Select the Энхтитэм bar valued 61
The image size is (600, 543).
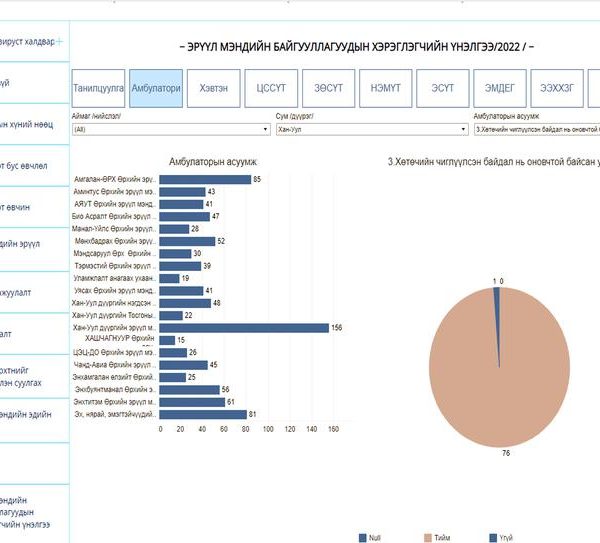(x=192, y=402)
